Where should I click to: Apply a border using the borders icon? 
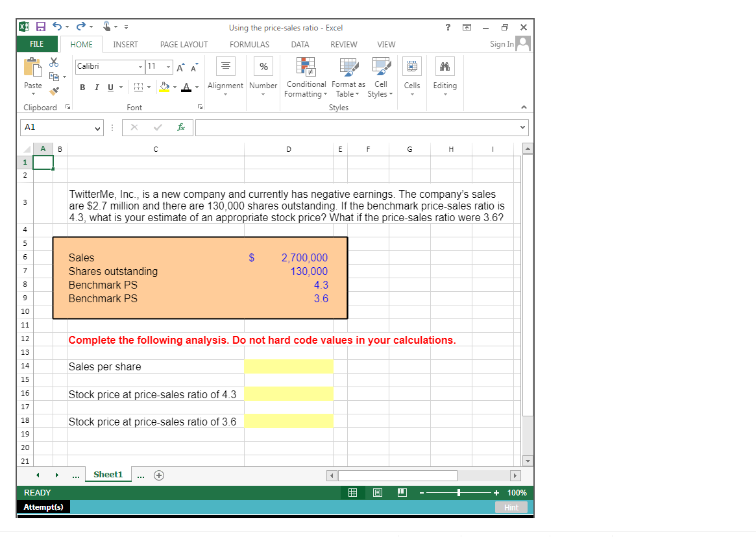tap(138, 88)
